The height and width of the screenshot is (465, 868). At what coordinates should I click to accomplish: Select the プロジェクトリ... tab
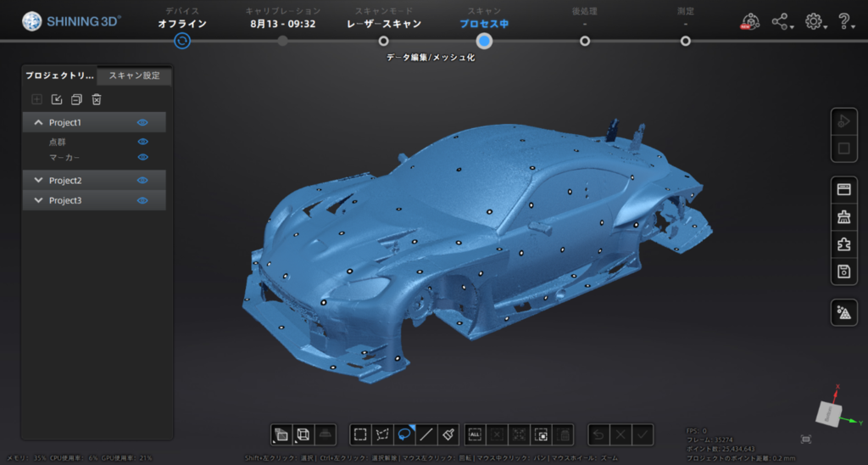(59, 76)
